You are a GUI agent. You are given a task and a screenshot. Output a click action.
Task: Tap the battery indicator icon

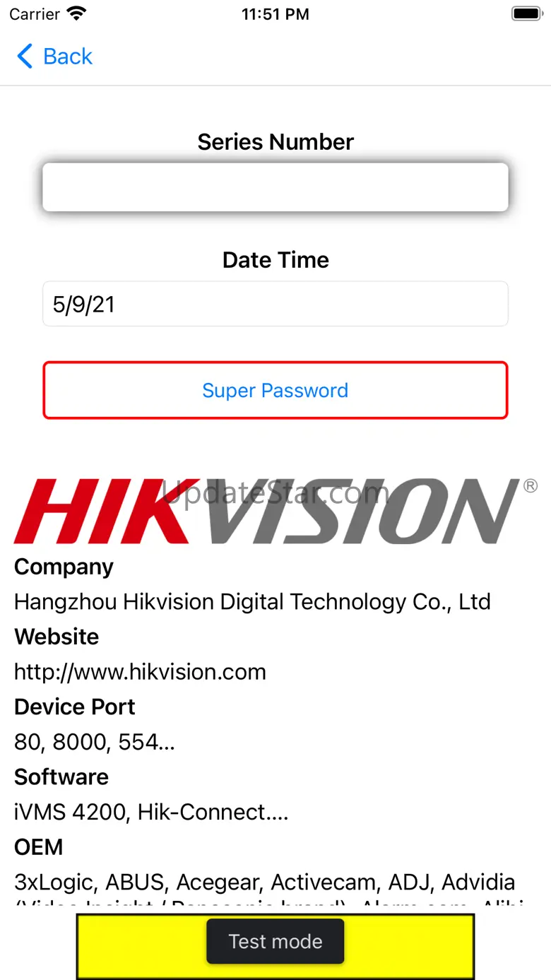(x=526, y=14)
